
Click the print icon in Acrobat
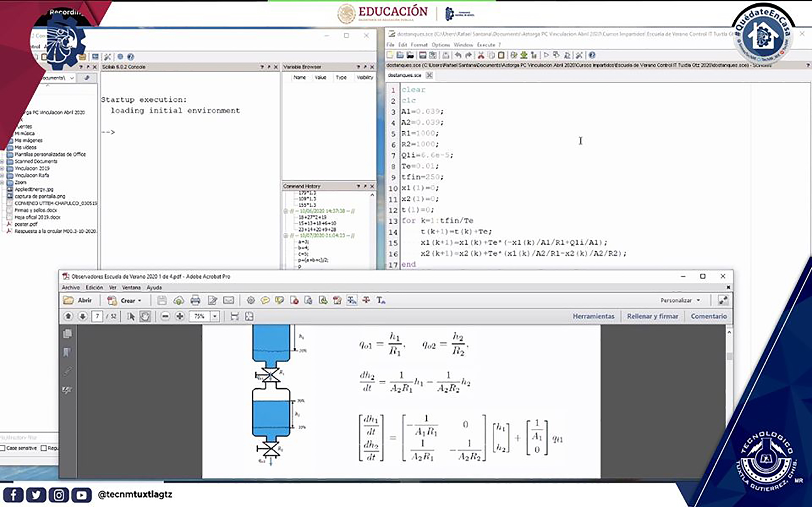pos(195,301)
